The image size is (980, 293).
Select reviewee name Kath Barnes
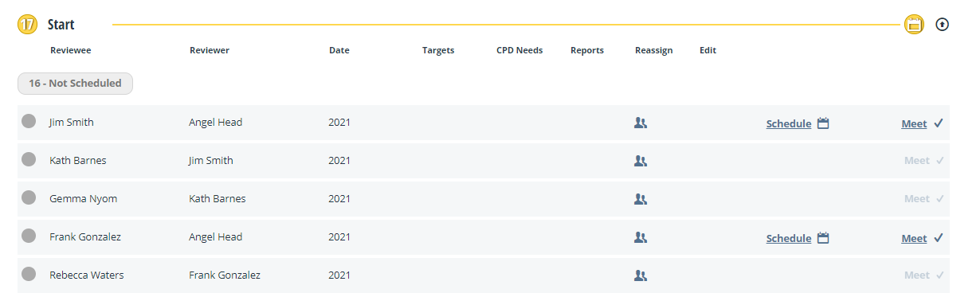78,161
